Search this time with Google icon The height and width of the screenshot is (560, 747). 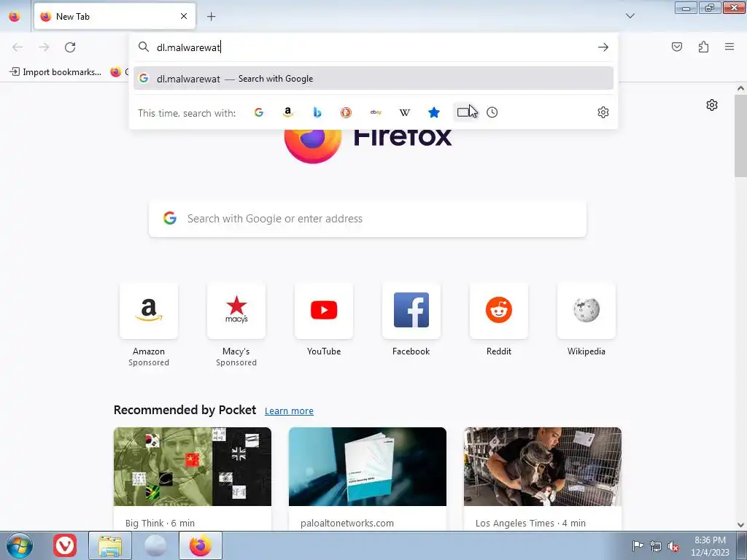click(x=259, y=112)
